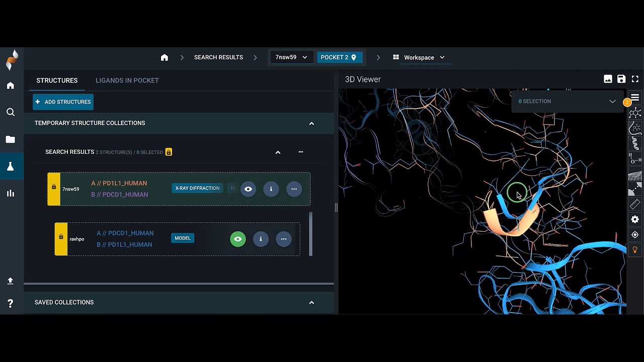The image size is (644, 362).
Task: Select the interactions dotted line tool
Action: point(635,189)
